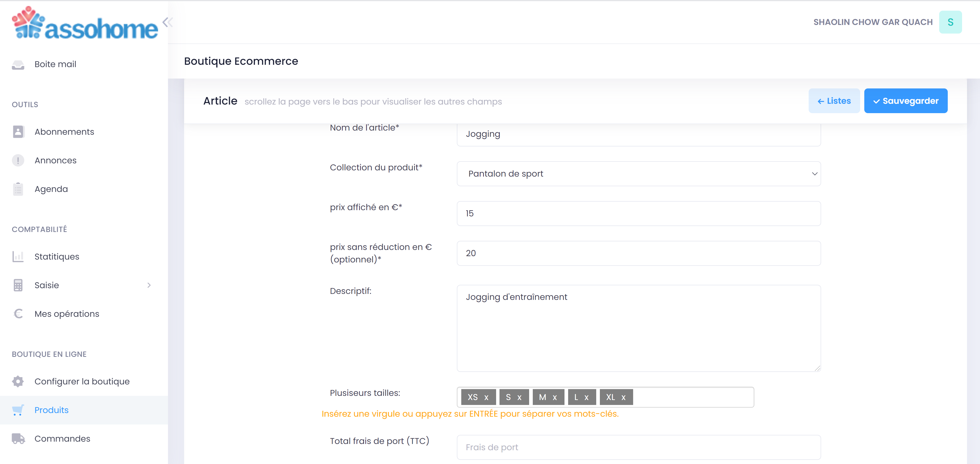The image size is (980, 464).
Task: Open the Annonces alert icon
Action: point(18,160)
